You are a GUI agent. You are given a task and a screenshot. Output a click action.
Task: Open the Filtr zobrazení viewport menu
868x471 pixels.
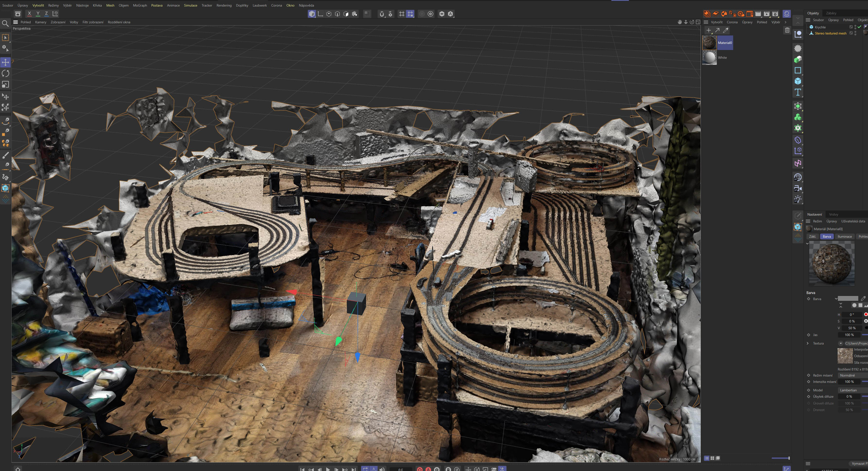[x=93, y=22]
